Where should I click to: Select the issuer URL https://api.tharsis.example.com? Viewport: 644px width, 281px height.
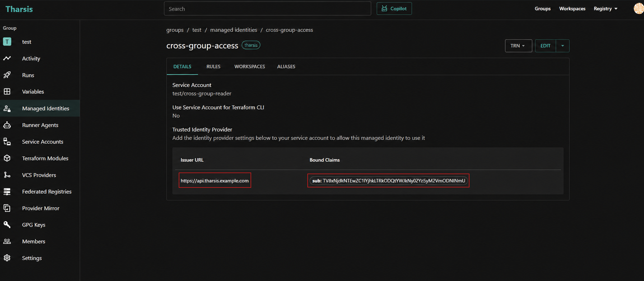(x=215, y=181)
